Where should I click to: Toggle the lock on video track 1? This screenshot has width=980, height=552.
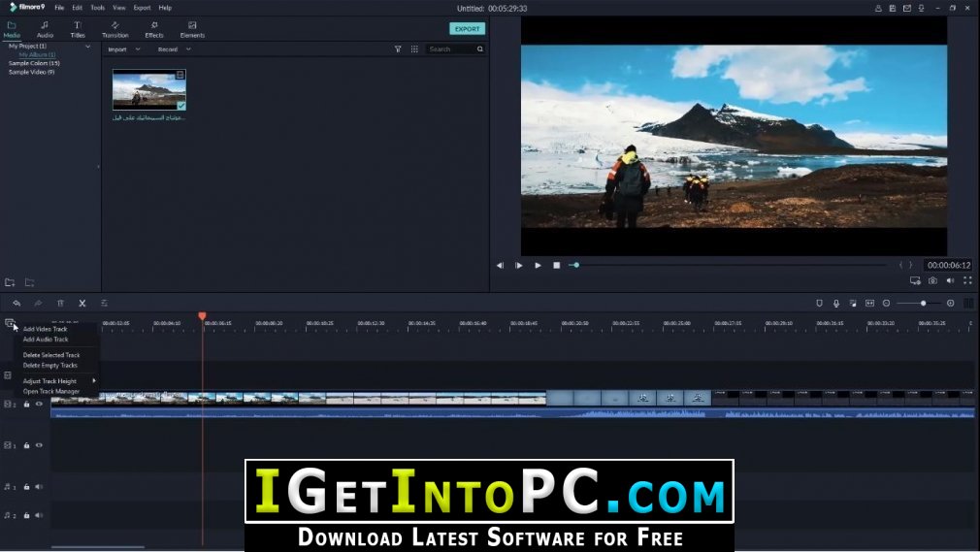(26, 445)
